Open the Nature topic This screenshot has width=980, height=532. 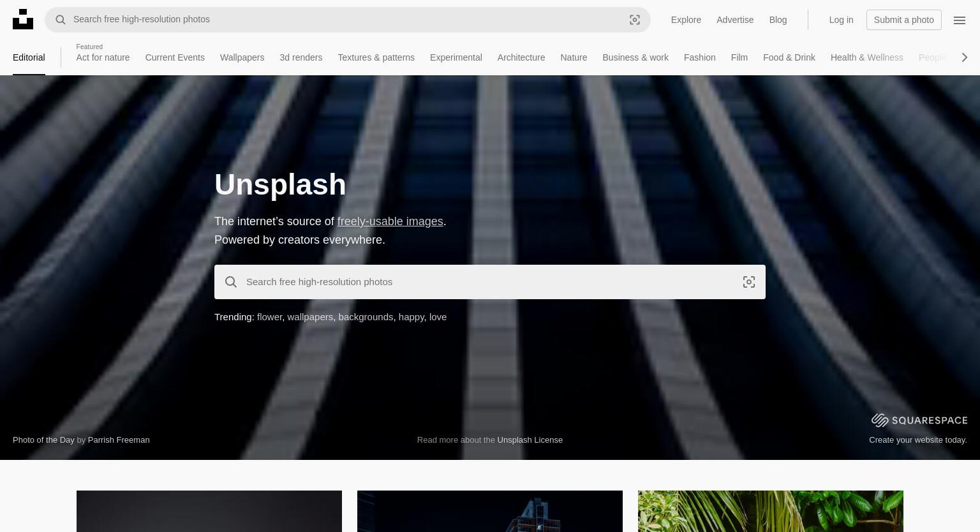pos(574,57)
